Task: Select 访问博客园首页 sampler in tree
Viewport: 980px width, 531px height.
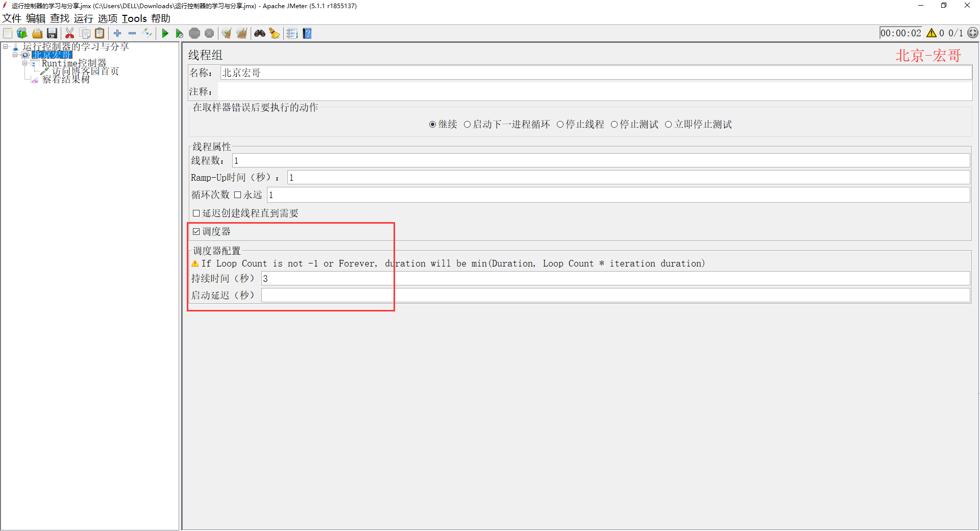Action: click(85, 71)
